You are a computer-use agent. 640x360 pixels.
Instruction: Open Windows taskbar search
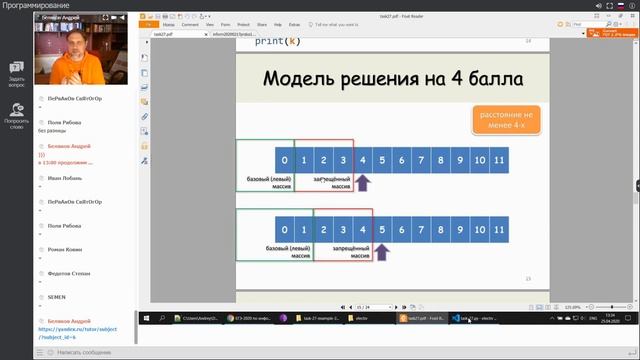click(162, 318)
